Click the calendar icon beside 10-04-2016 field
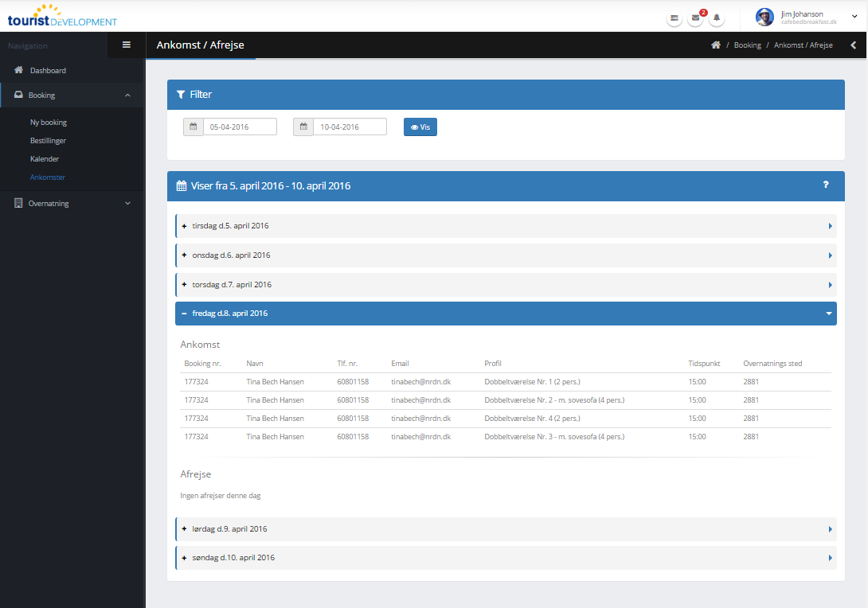The height and width of the screenshot is (608, 868). point(303,127)
